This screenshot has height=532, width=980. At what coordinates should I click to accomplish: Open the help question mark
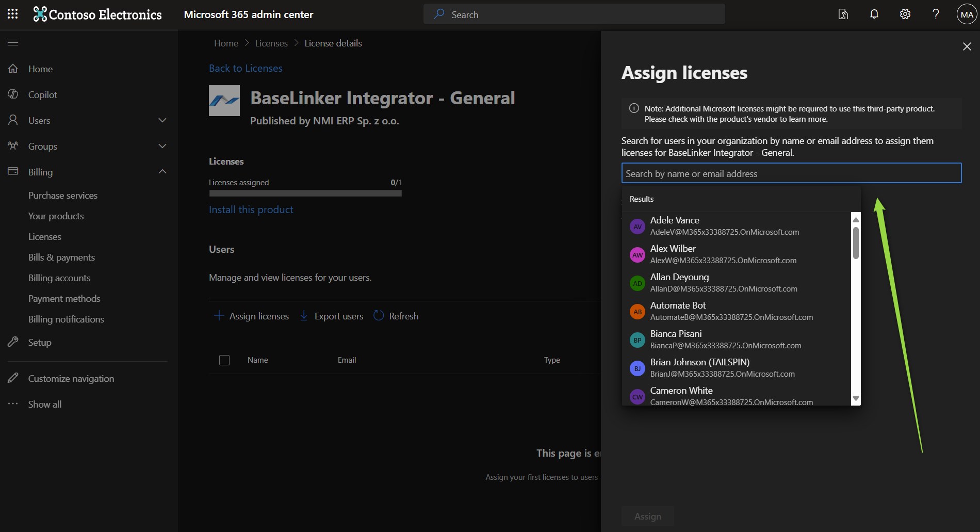(x=936, y=14)
